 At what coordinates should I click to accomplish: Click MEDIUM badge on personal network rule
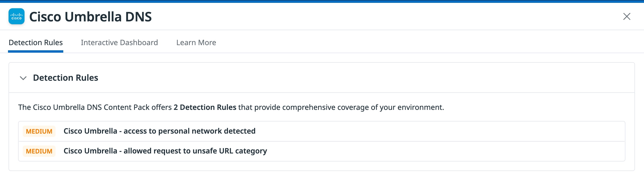click(x=39, y=132)
